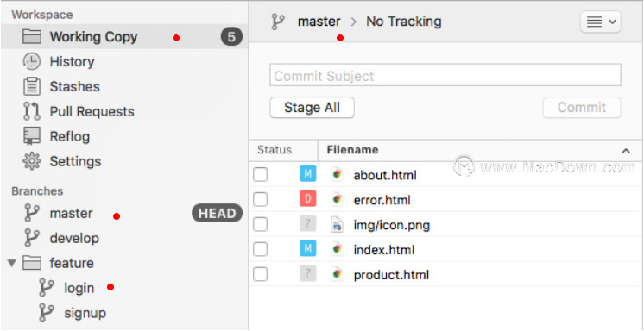644x331 pixels.
Task: Click the Commit button
Action: point(582,108)
